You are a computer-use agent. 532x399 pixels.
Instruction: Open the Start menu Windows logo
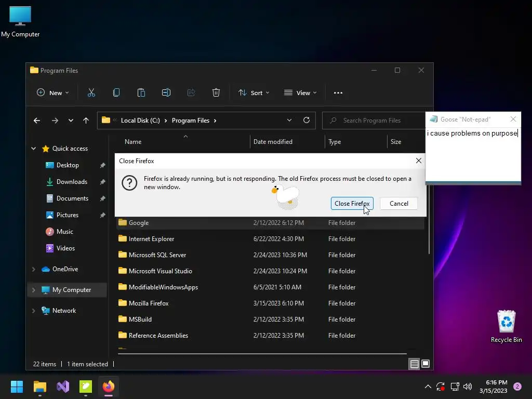(x=17, y=387)
